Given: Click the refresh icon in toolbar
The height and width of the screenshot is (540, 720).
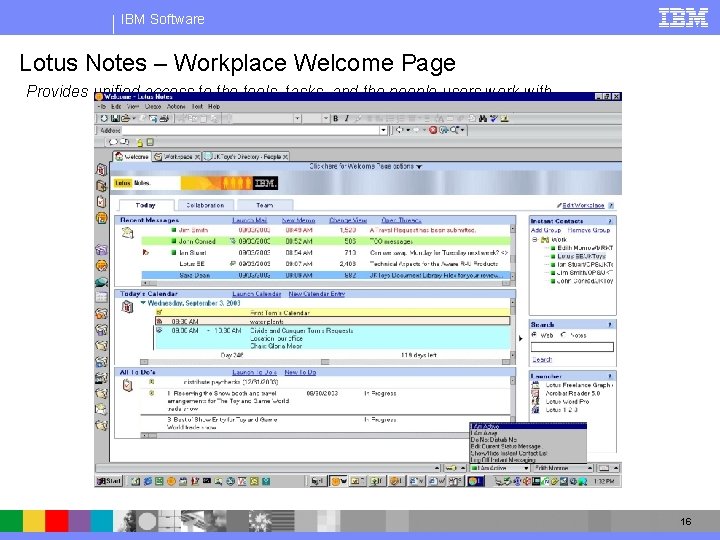Looking at the screenshot, I should 104,118.
